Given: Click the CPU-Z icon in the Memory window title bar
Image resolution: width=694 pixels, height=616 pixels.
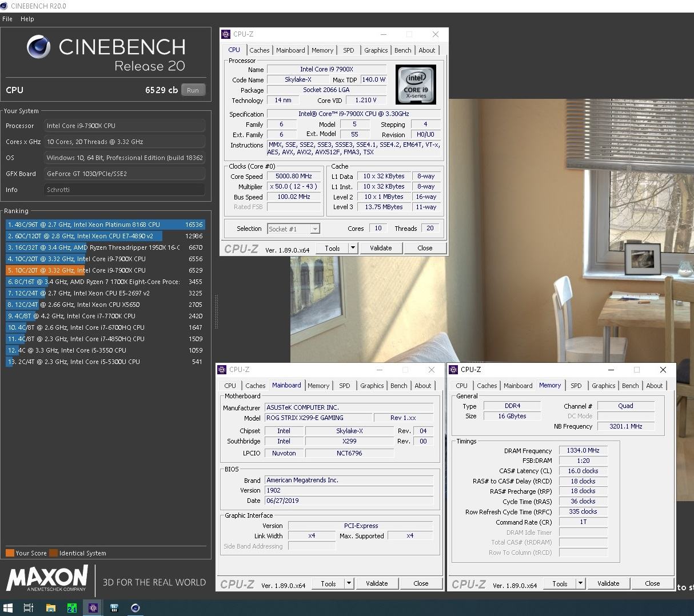Looking at the screenshot, I should click(x=454, y=370).
